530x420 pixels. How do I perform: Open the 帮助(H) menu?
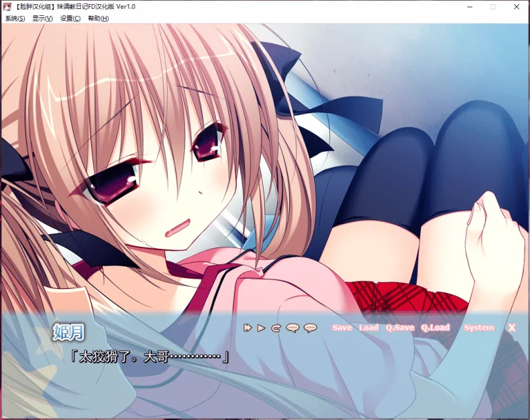(x=99, y=19)
